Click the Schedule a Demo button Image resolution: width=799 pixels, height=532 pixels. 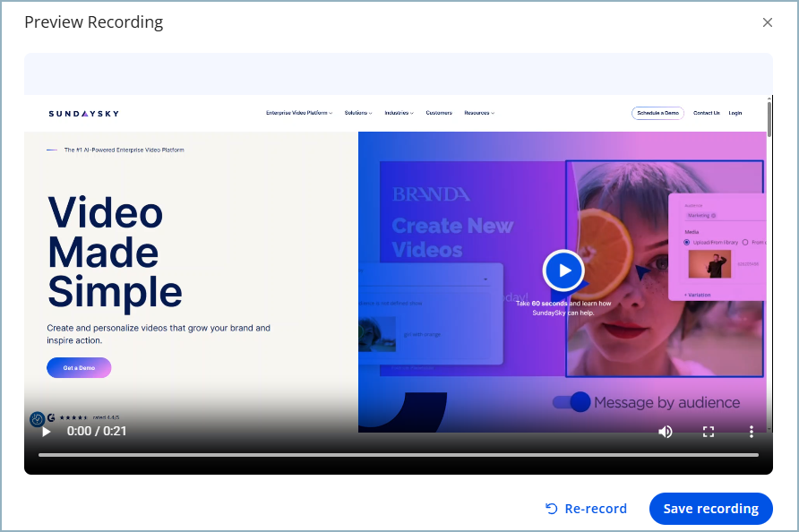(x=657, y=113)
